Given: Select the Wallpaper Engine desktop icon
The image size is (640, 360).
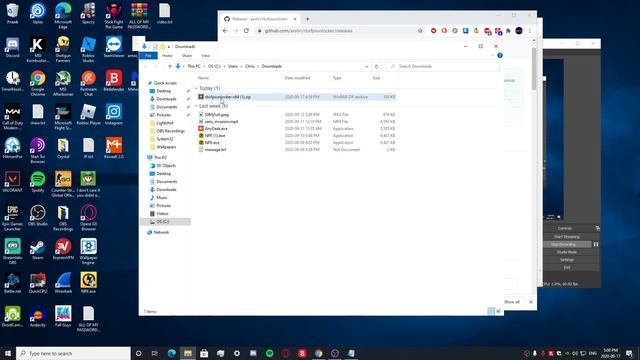Looking at the screenshot, I should [x=88, y=251].
